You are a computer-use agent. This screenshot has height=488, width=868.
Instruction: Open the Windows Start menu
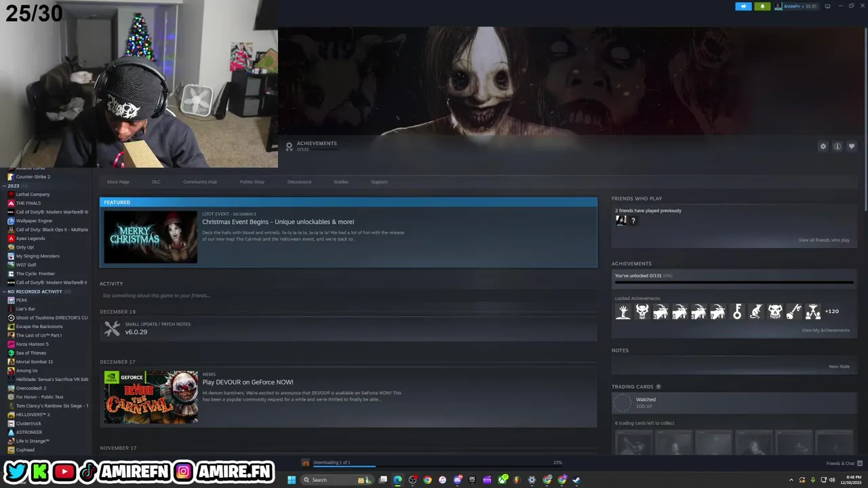tap(292, 480)
